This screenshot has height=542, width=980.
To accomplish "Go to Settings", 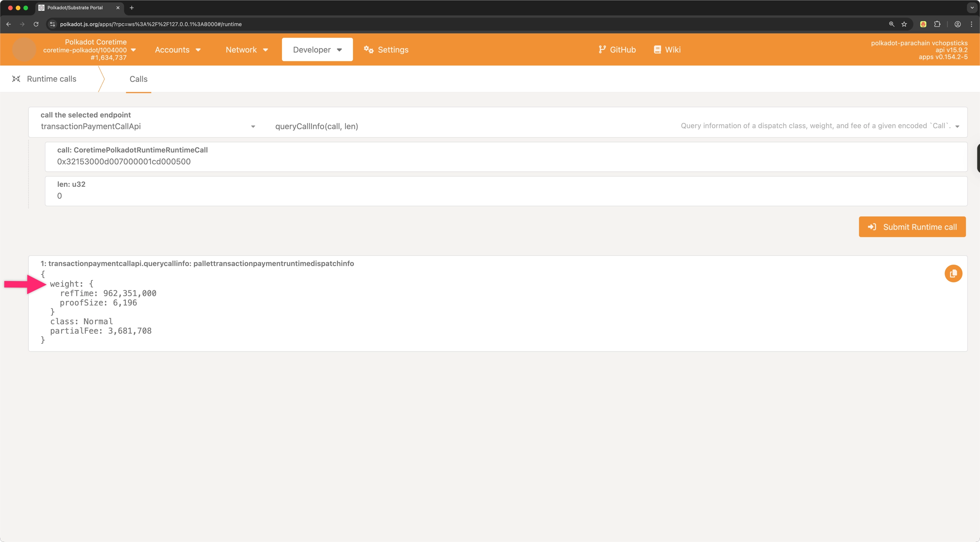I will coord(386,50).
